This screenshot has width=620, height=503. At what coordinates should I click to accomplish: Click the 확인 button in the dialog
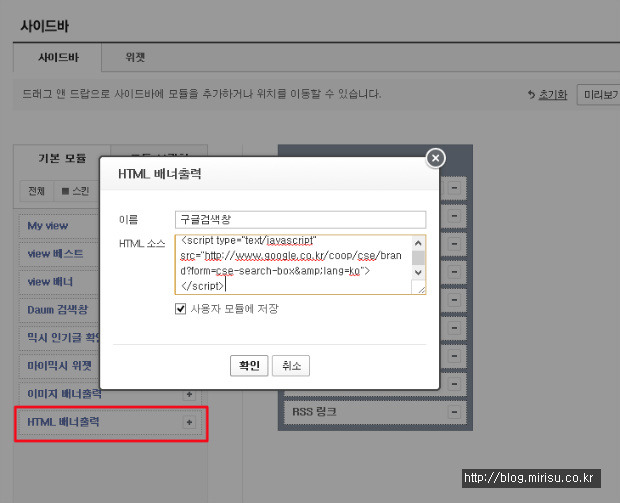[x=249, y=366]
